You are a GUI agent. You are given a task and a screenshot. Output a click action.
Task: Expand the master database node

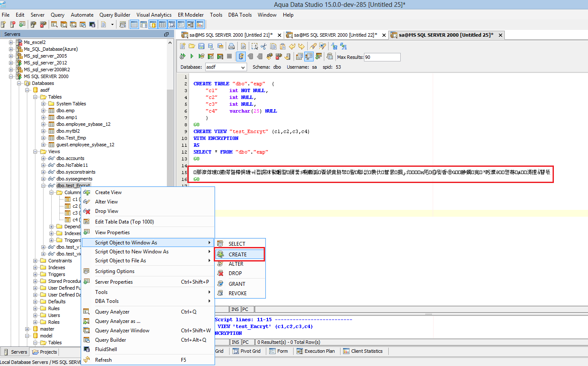(27, 329)
